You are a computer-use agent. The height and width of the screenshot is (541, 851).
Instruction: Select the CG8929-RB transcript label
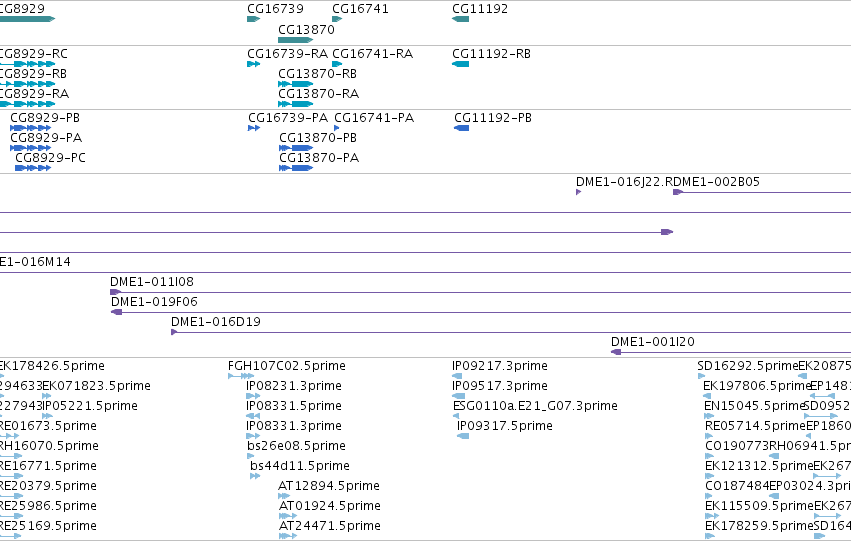tap(33, 74)
